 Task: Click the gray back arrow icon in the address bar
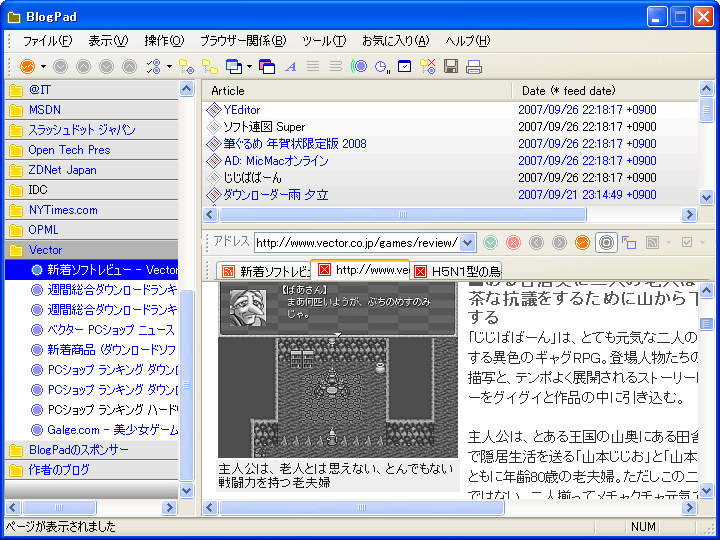click(x=536, y=242)
